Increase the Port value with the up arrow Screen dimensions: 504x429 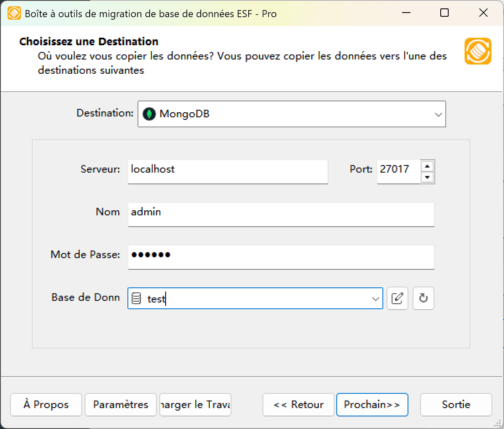pos(427,166)
